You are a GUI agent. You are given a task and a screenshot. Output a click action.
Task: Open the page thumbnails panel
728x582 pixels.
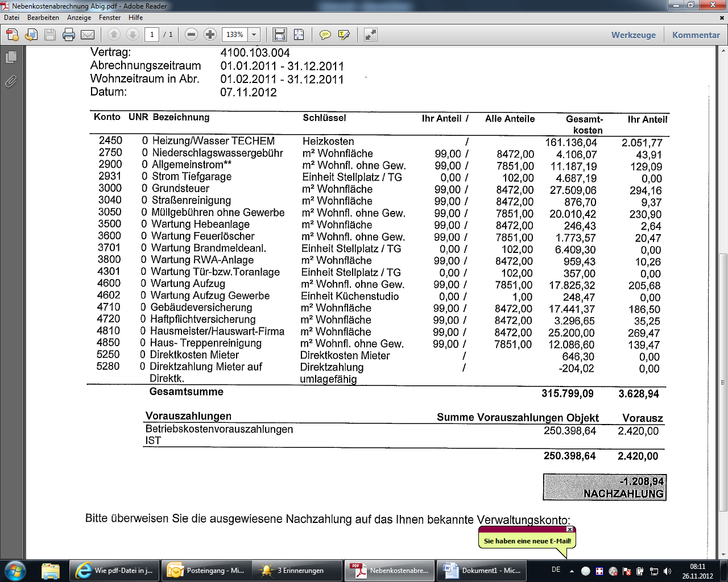pyautogui.click(x=11, y=57)
